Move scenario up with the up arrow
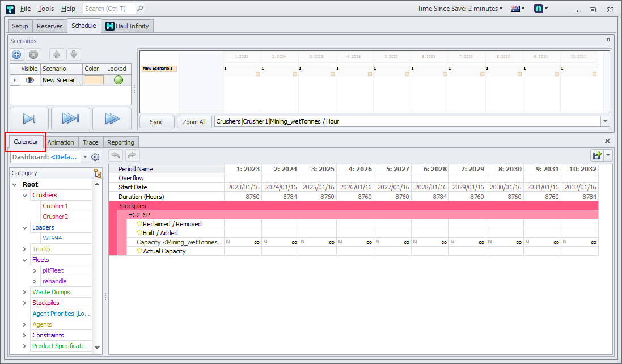The width and height of the screenshot is (622, 364). pyautogui.click(x=57, y=54)
